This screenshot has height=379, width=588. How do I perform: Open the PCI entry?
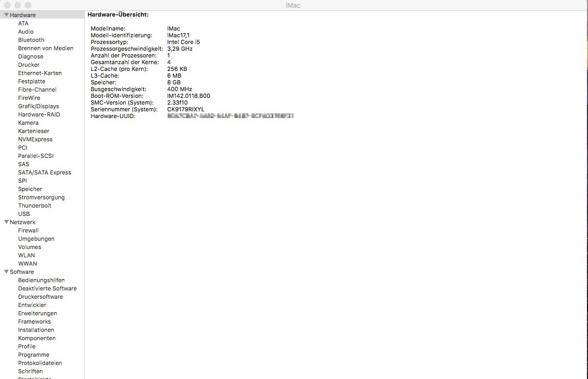click(x=22, y=148)
